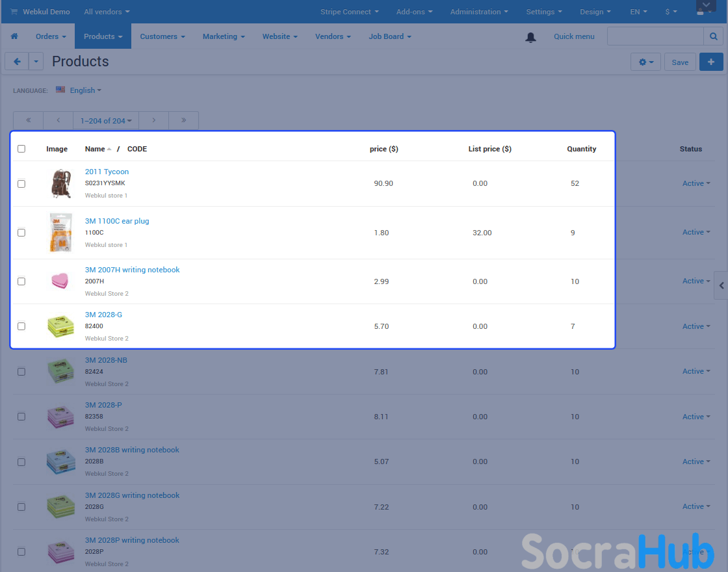Add a new product with plus button
The width and height of the screenshot is (728, 572).
pyautogui.click(x=711, y=62)
